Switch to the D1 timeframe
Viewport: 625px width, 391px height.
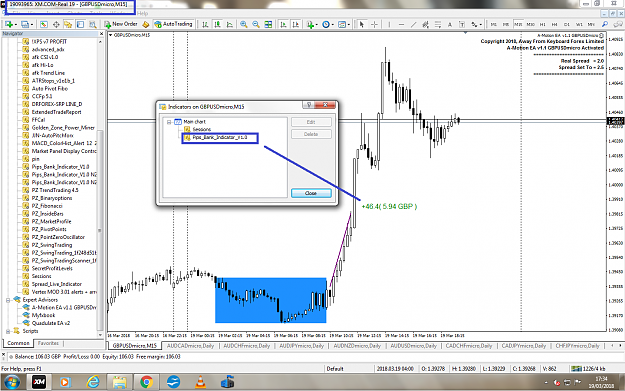coord(567,24)
